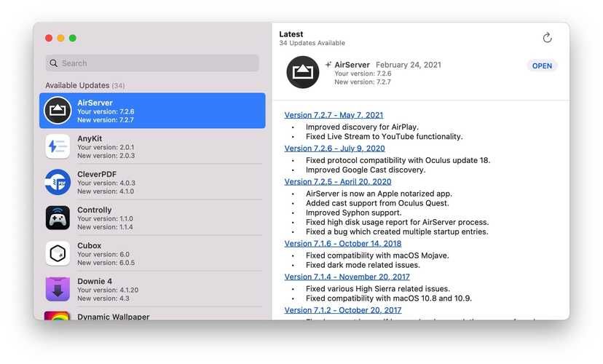Select the Cubox update row
The height and width of the screenshot is (364, 603).
coord(152,253)
